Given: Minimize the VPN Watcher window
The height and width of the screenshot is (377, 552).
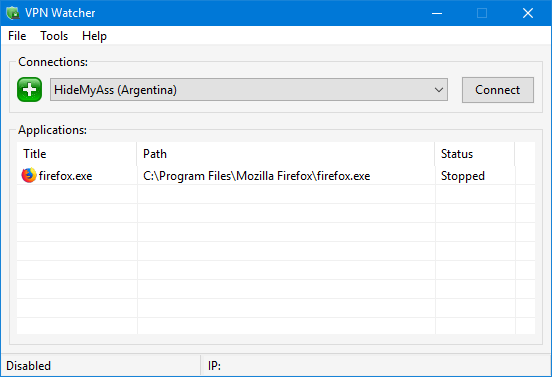Looking at the screenshot, I should click(x=437, y=13).
